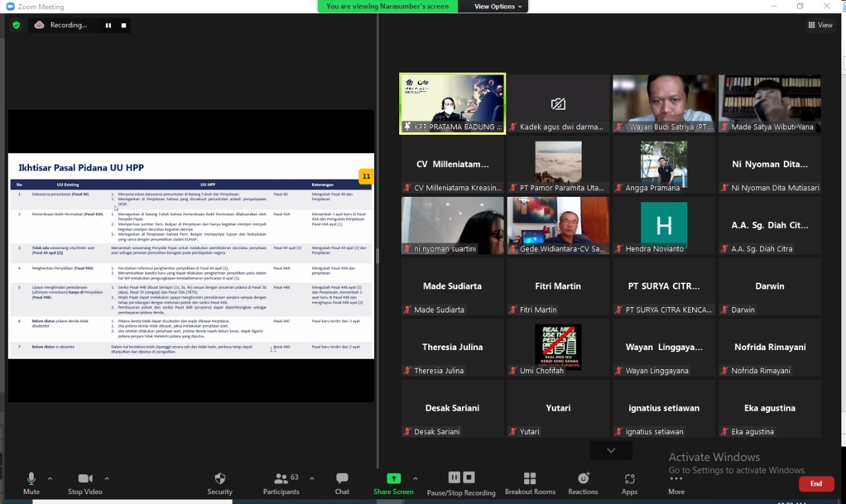Click Pause/Stop Recording in bottom toolbar

point(461,478)
